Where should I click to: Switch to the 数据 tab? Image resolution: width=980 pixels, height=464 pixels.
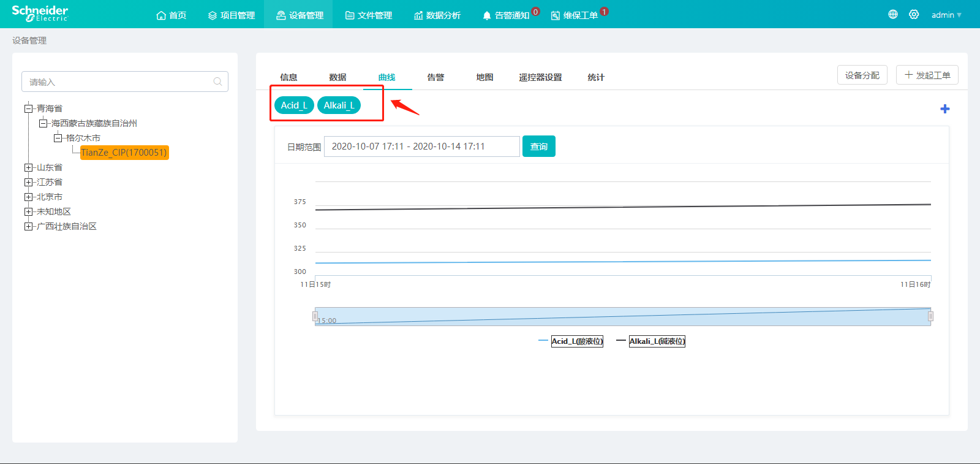337,77
